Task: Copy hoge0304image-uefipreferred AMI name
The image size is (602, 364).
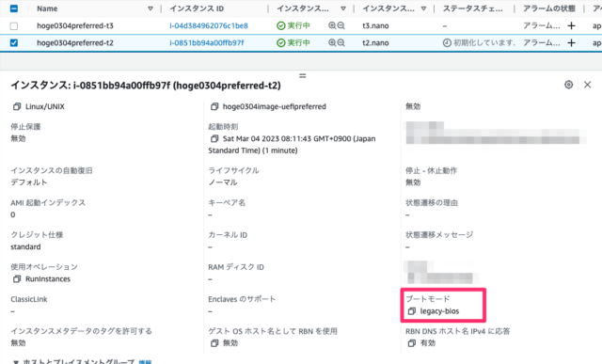Action: pyautogui.click(x=214, y=106)
